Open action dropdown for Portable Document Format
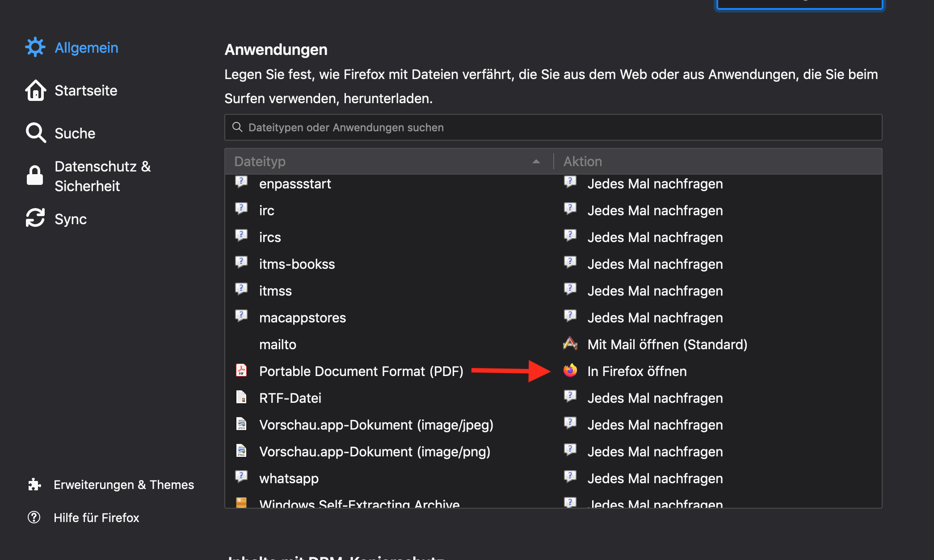The image size is (934, 560). pyautogui.click(x=637, y=371)
